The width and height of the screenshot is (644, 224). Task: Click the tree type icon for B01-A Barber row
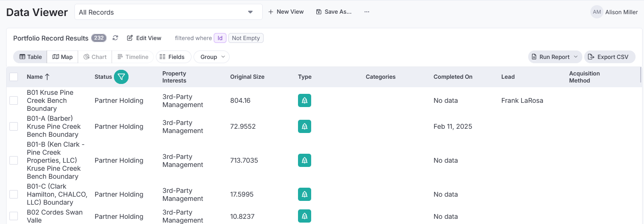coord(305,126)
